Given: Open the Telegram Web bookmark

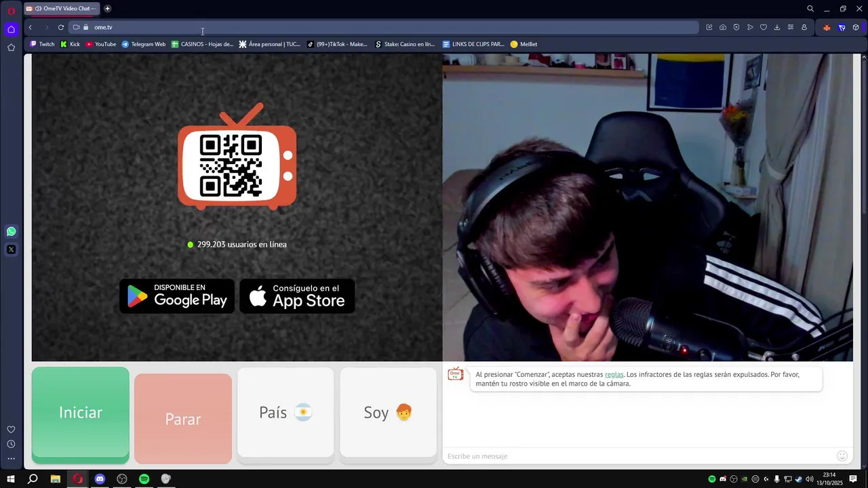Looking at the screenshot, I should pyautogui.click(x=144, y=44).
